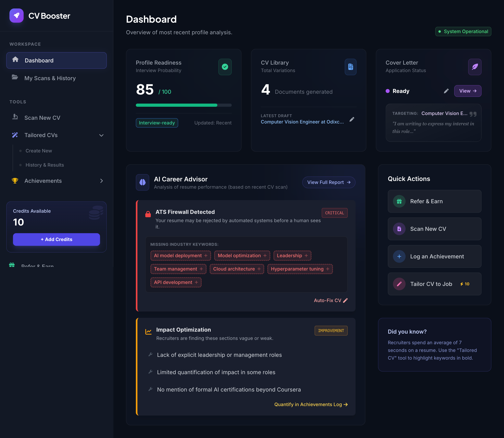Open Dashboard from the sidebar
504x438 pixels.
tap(57, 60)
